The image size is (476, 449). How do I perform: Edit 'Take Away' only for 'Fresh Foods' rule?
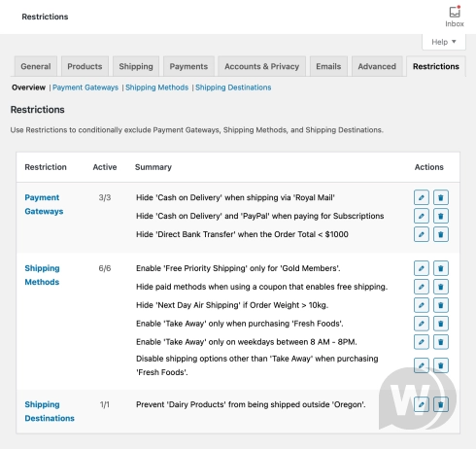422,324
